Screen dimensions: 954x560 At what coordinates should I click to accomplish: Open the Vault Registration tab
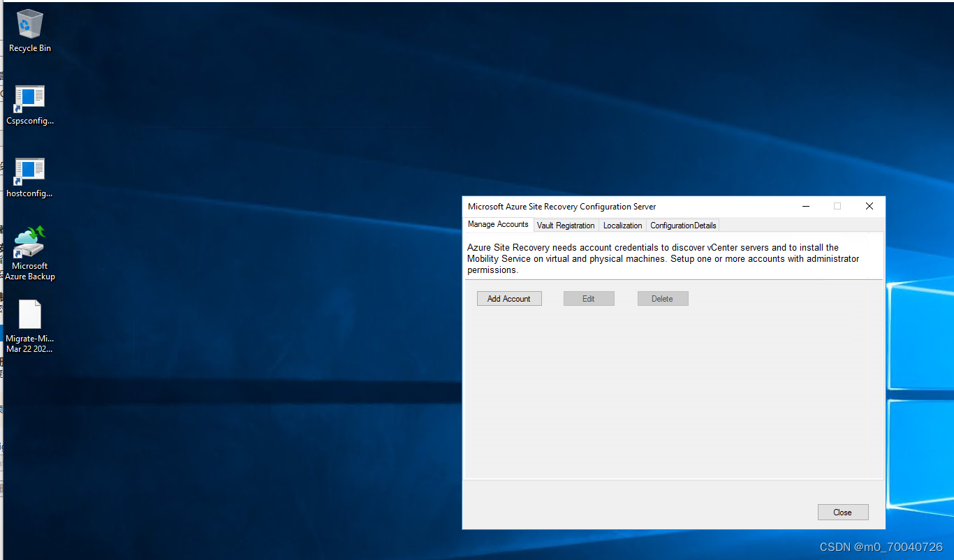tap(566, 226)
